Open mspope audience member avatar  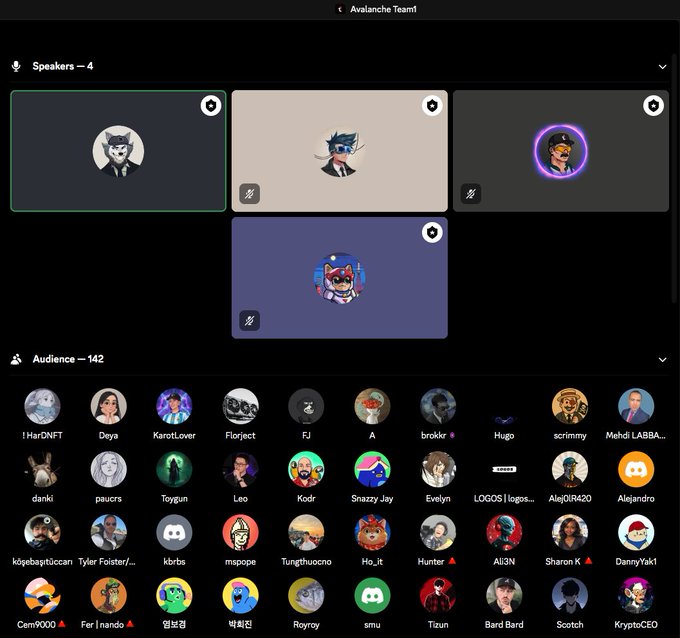240,532
